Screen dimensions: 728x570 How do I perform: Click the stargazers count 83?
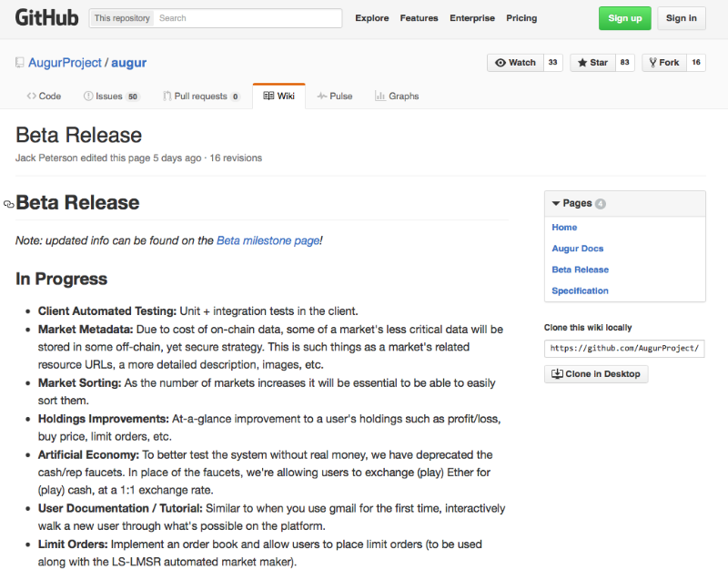point(625,63)
